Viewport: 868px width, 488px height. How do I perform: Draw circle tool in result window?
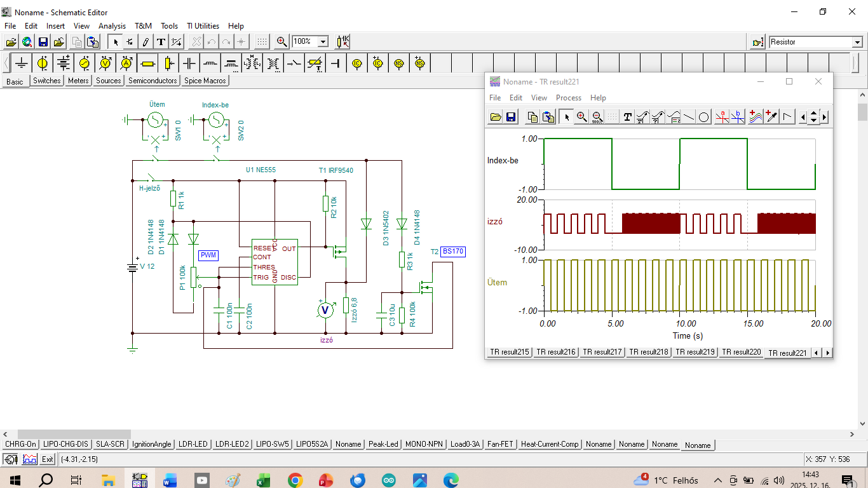tap(704, 117)
